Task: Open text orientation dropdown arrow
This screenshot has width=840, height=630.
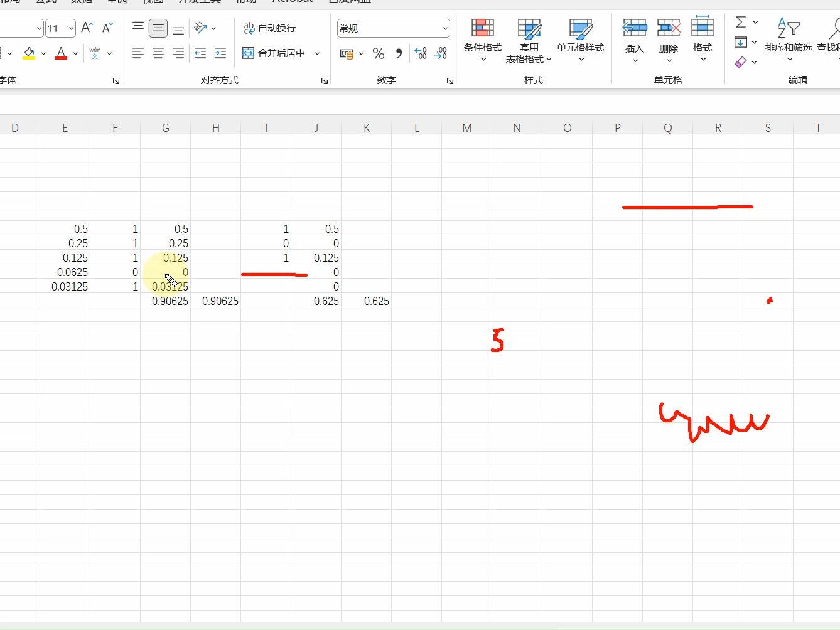Action: pyautogui.click(x=214, y=28)
